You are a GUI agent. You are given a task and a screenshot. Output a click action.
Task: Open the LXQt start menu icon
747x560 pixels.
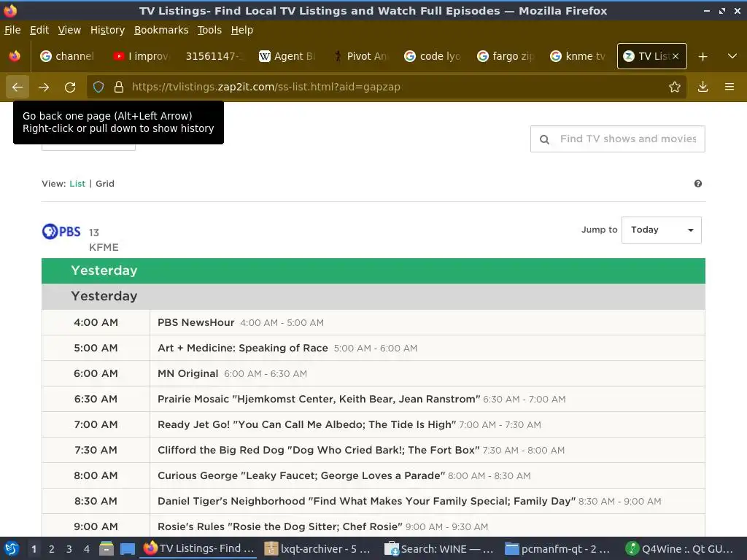(12, 548)
